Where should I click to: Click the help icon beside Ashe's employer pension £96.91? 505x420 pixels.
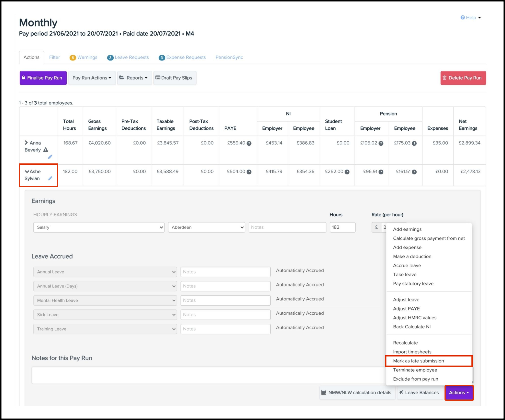click(x=381, y=172)
